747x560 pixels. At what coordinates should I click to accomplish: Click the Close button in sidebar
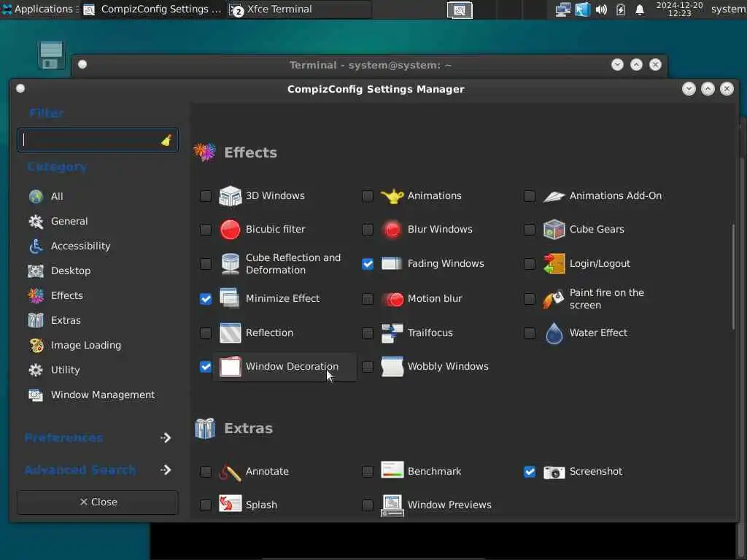tap(98, 502)
